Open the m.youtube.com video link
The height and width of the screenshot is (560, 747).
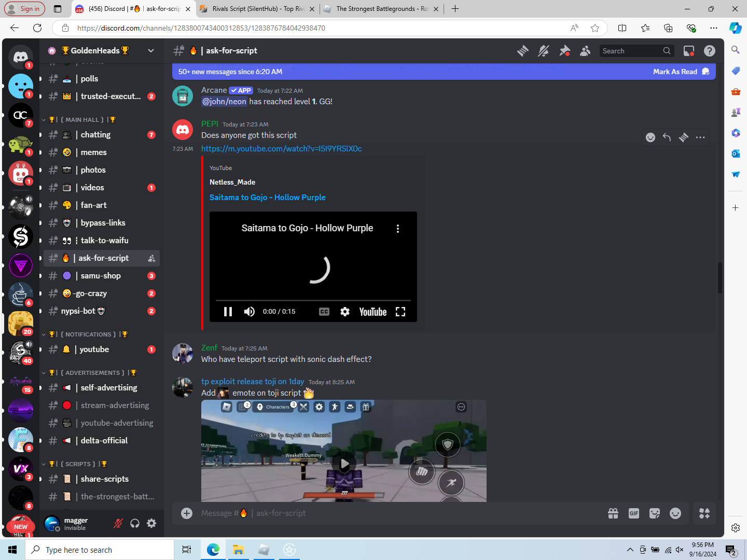tap(282, 149)
